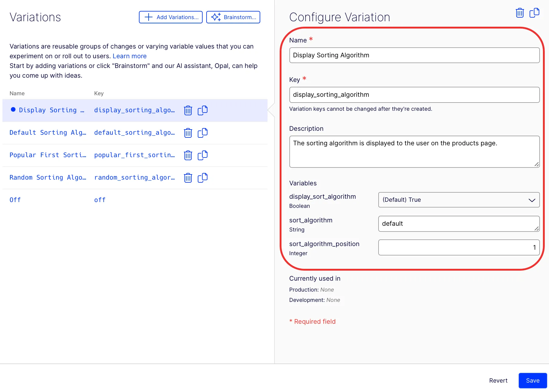Click the popular_first_sortin key cell

tap(134, 155)
